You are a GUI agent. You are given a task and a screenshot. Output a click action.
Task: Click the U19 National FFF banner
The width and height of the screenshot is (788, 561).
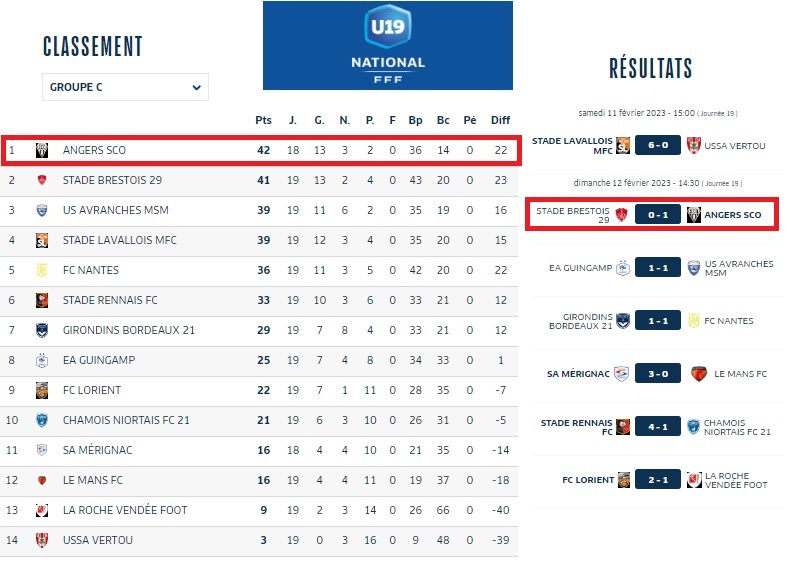[387, 46]
